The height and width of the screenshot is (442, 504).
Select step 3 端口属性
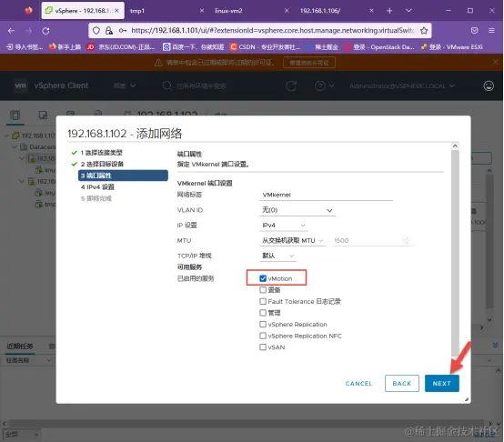click(x=123, y=176)
